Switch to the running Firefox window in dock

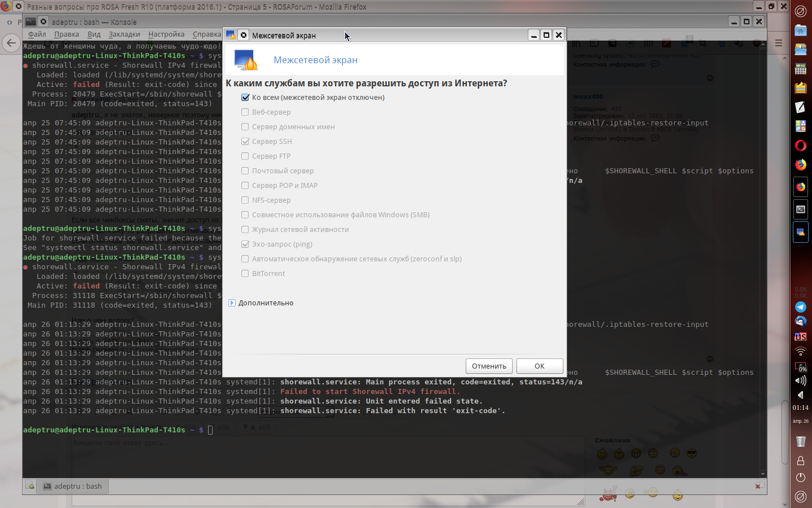click(x=801, y=186)
